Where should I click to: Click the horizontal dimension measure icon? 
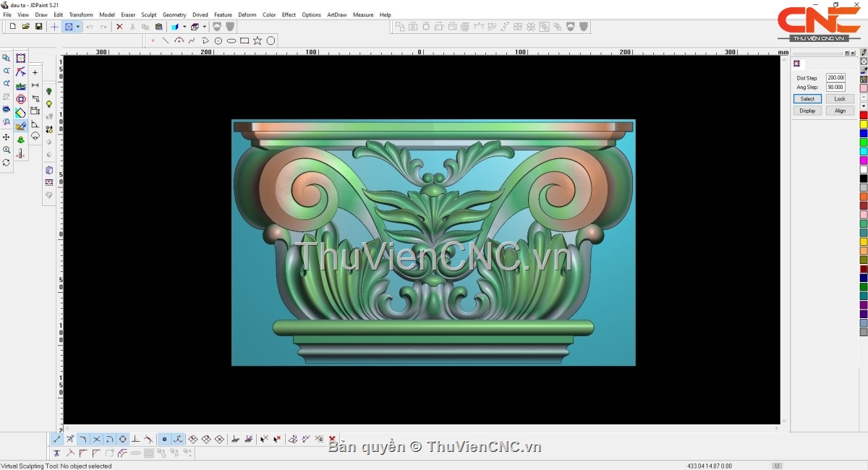click(x=35, y=85)
